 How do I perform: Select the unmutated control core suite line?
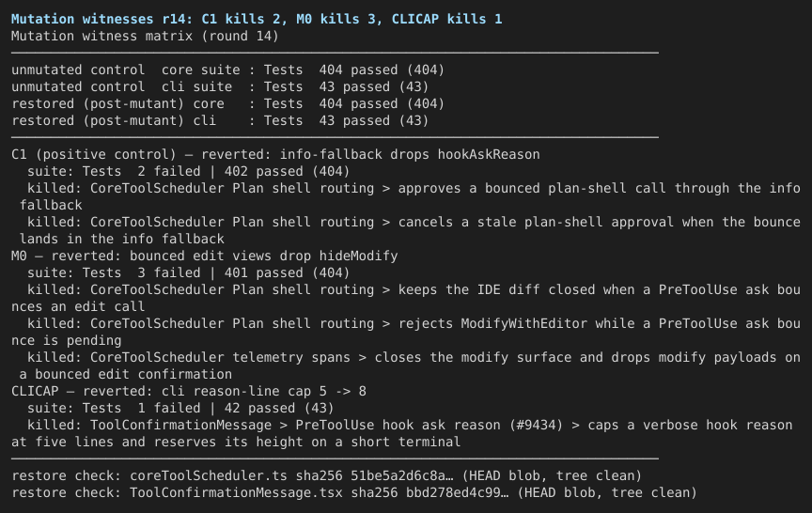coord(227,70)
